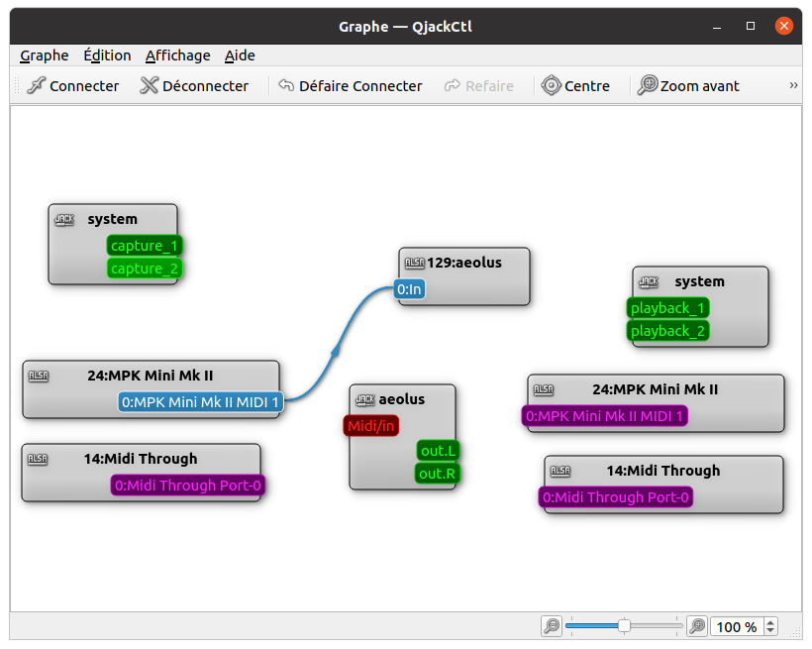The height and width of the screenshot is (649, 812).
Task: Click the JACK icon on aeolus node
Action: click(x=365, y=399)
